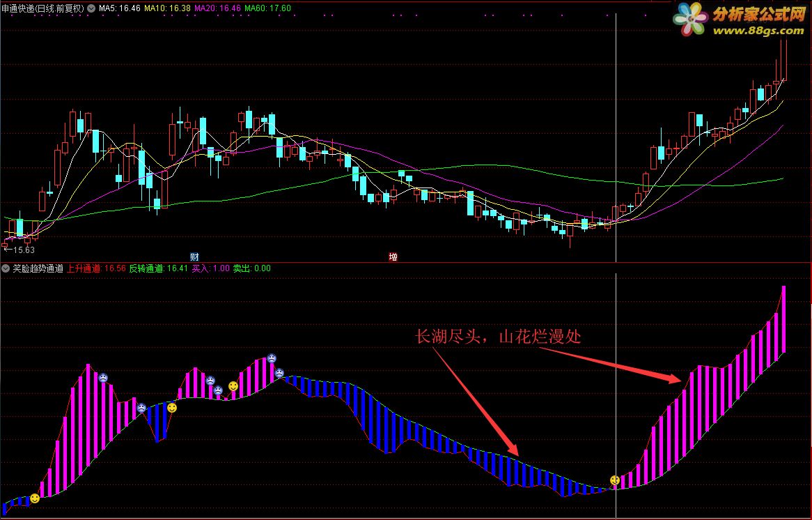Select the sad face after the first magenta peak
This screenshot has height=520, width=812.
tap(103, 377)
